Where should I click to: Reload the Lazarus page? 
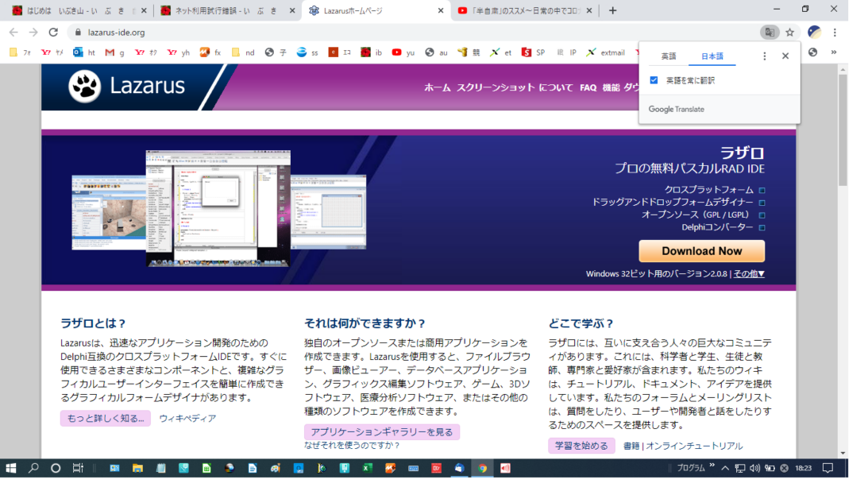[53, 32]
